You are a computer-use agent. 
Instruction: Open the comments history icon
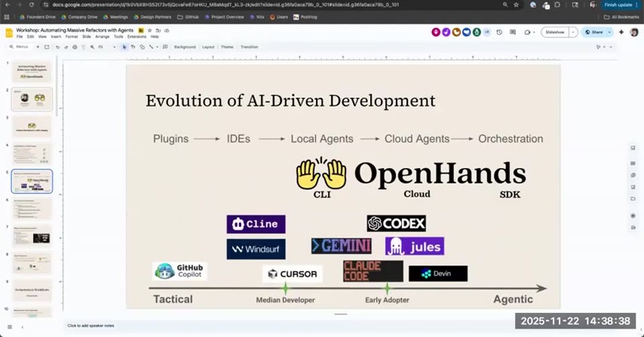(513, 32)
